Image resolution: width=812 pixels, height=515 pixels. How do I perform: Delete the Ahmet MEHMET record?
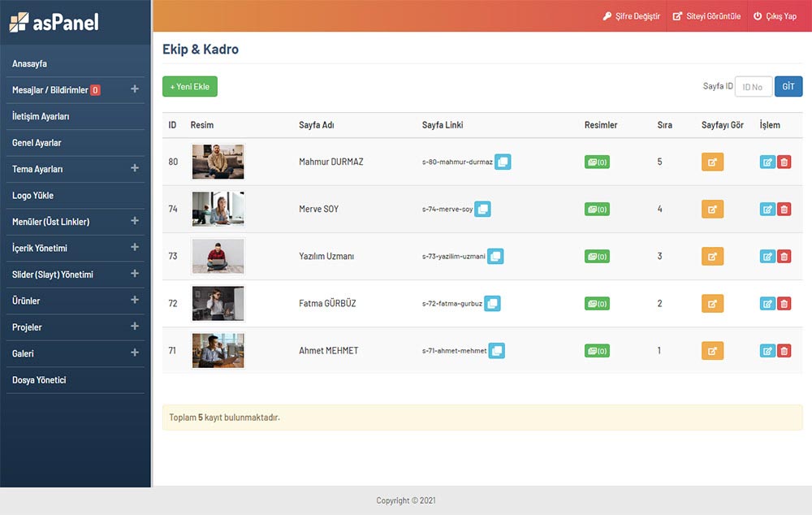pyautogui.click(x=784, y=351)
